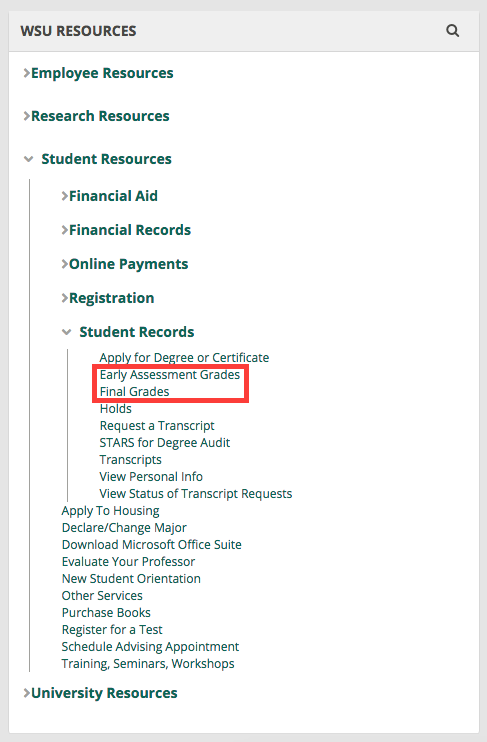Expand University Resources section
Viewport: 487px width, 742px height.
(x=100, y=693)
